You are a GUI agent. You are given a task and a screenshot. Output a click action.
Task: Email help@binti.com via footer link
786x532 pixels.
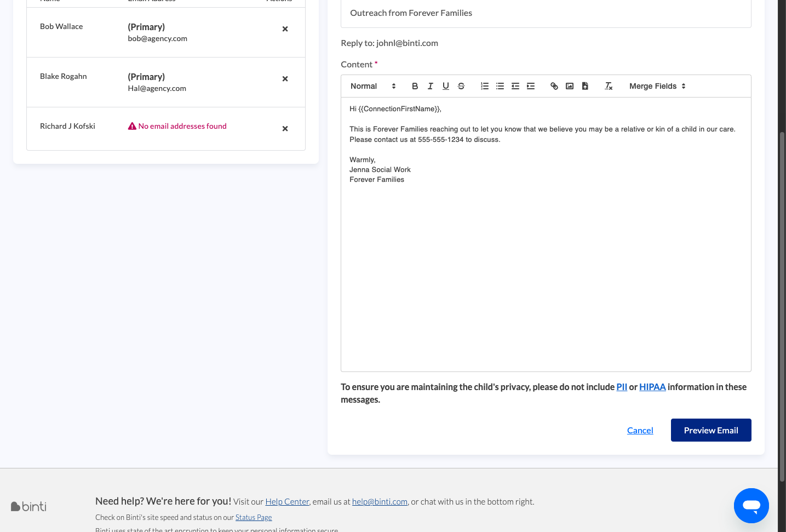click(380, 501)
